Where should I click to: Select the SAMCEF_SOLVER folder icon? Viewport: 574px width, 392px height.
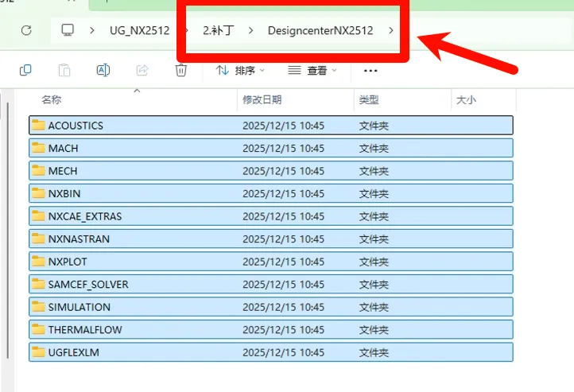tap(38, 284)
